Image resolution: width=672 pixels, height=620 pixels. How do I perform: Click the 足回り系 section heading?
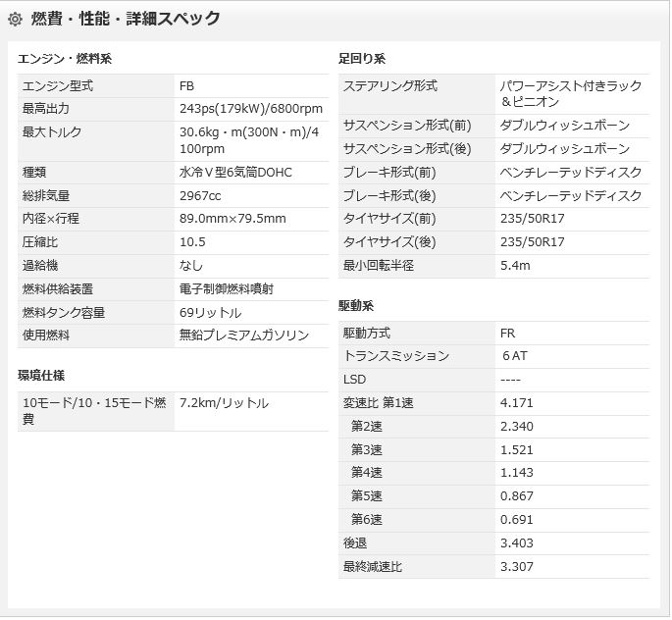(x=362, y=59)
